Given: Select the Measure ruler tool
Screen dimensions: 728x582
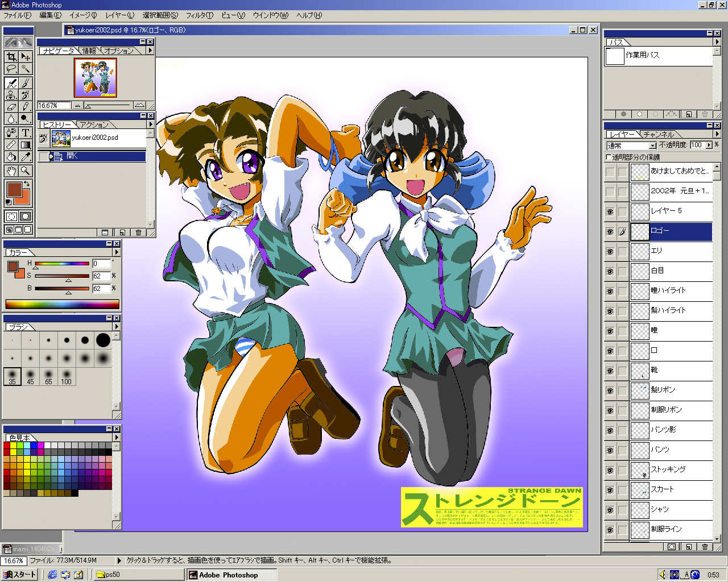Looking at the screenshot, I should (x=11, y=145).
